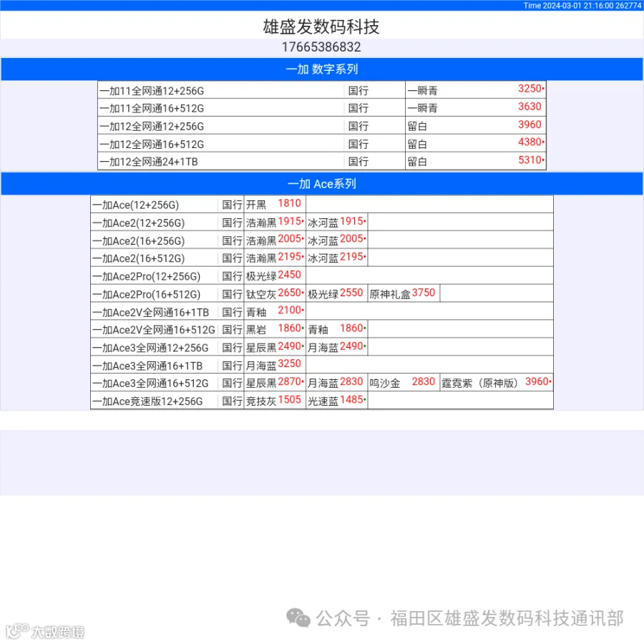
Task: Click 月海蓝 price 3250
Action: [x=289, y=364]
